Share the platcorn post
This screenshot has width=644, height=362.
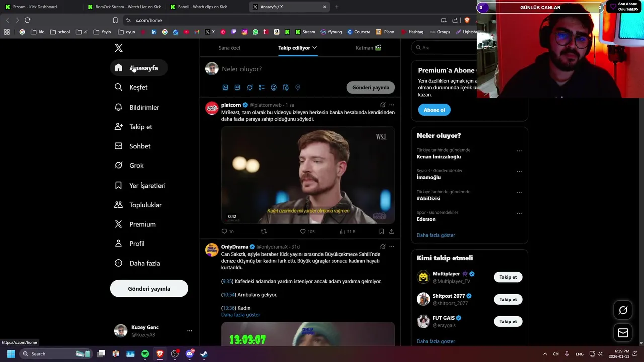(x=392, y=231)
